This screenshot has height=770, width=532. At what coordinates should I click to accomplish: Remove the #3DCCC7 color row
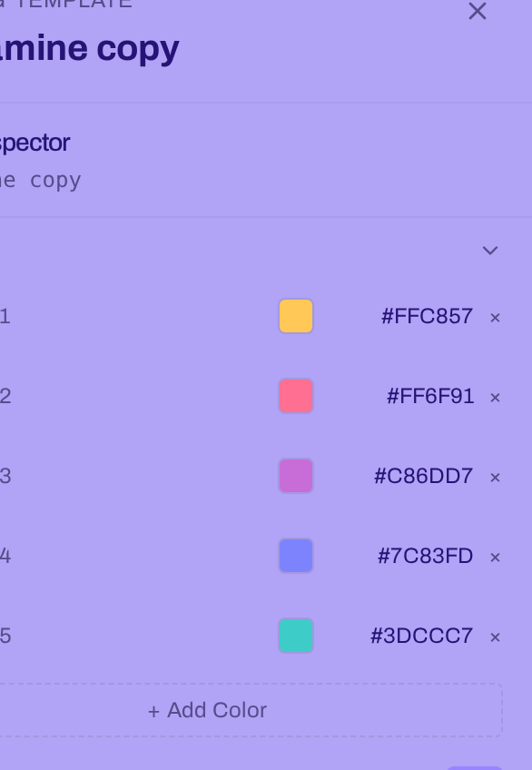(x=495, y=637)
